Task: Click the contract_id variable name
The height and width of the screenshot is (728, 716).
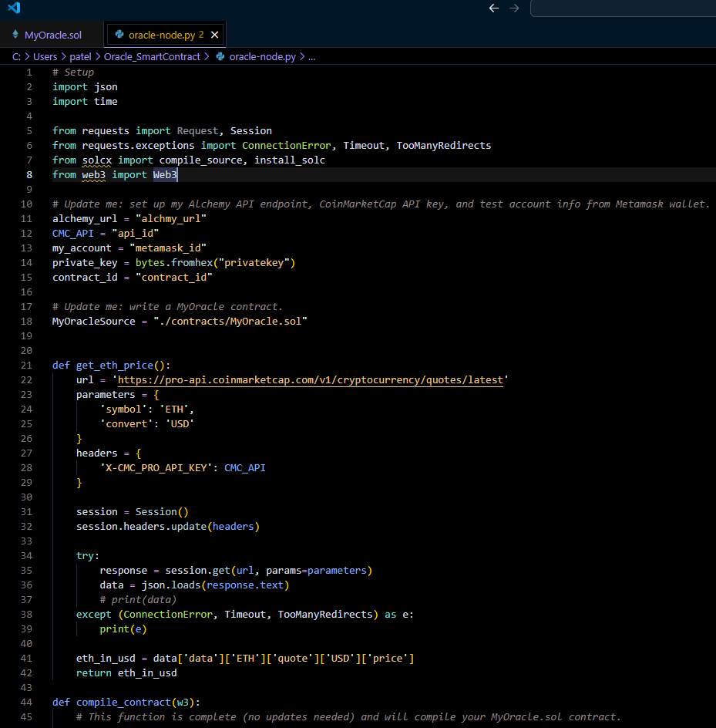Action: [85, 277]
